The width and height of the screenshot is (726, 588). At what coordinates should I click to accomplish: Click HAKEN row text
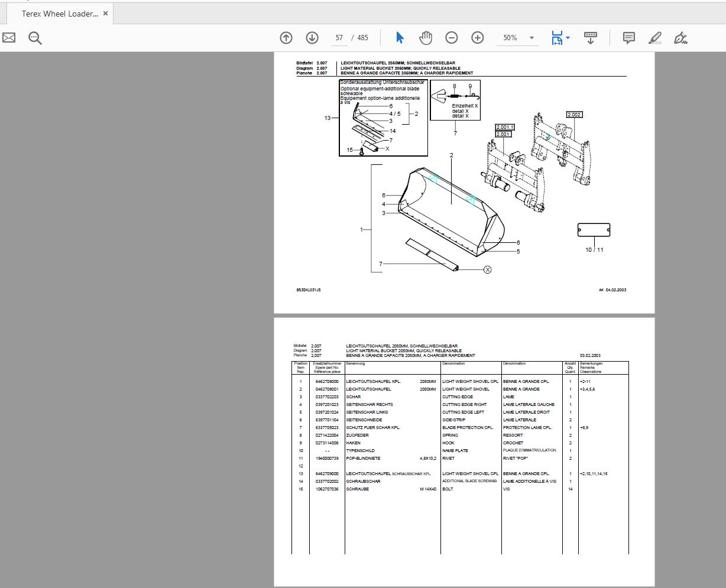click(354, 443)
